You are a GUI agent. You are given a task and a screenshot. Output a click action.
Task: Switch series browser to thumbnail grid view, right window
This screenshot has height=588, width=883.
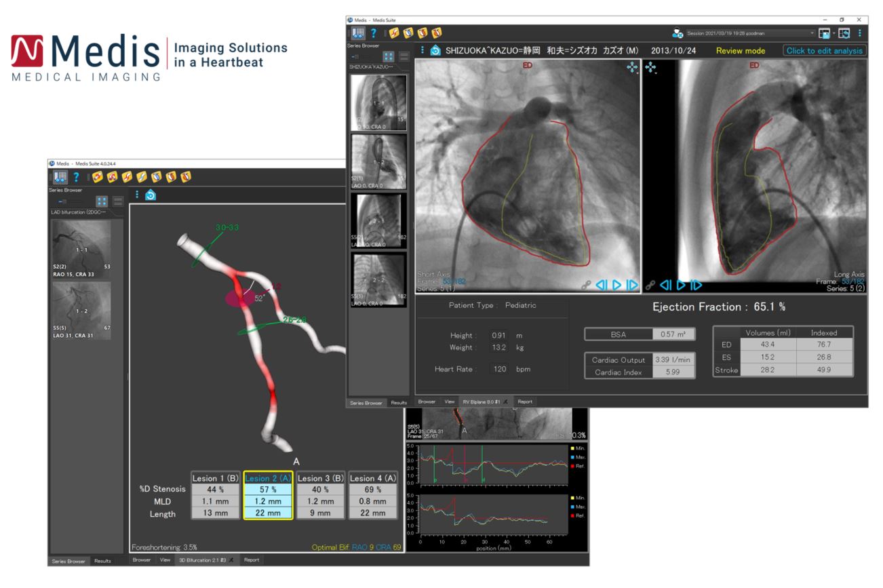pos(390,58)
